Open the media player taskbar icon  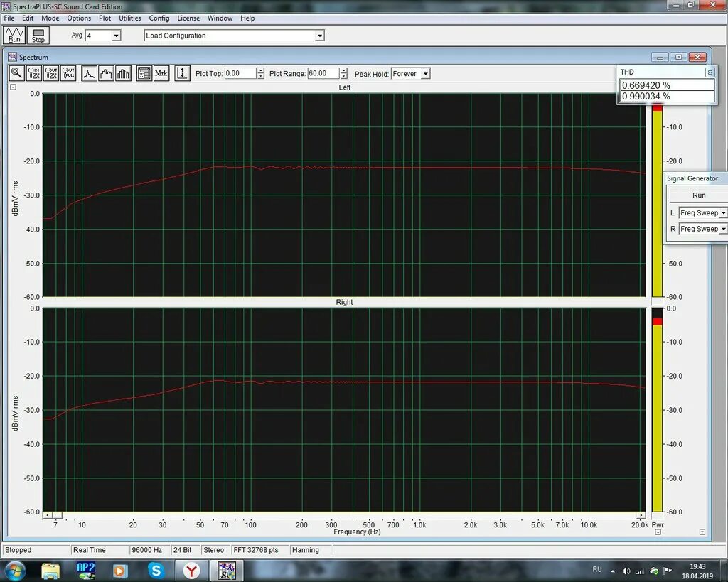(119, 571)
